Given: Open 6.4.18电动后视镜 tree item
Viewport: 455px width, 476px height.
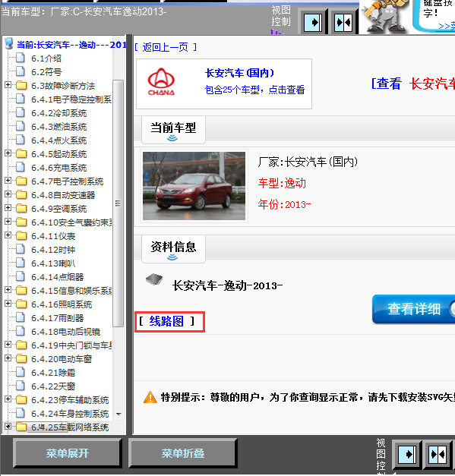Looking at the screenshot, I should tap(65, 332).
